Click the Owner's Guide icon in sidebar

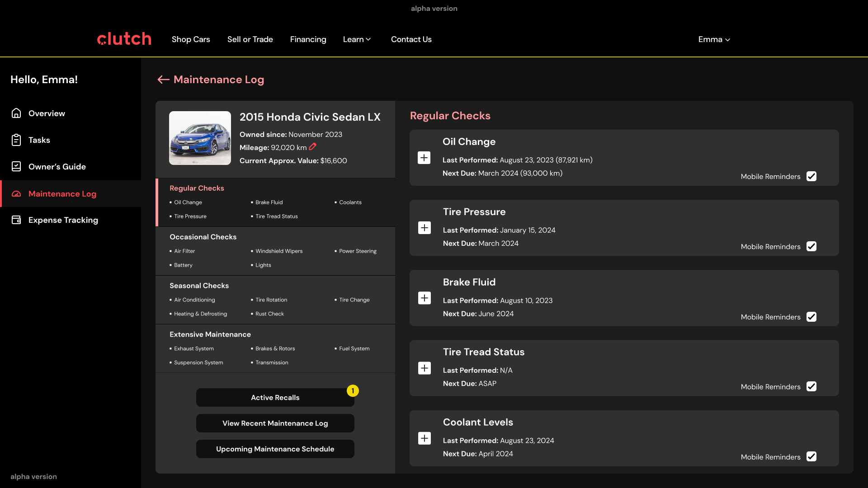click(x=16, y=167)
